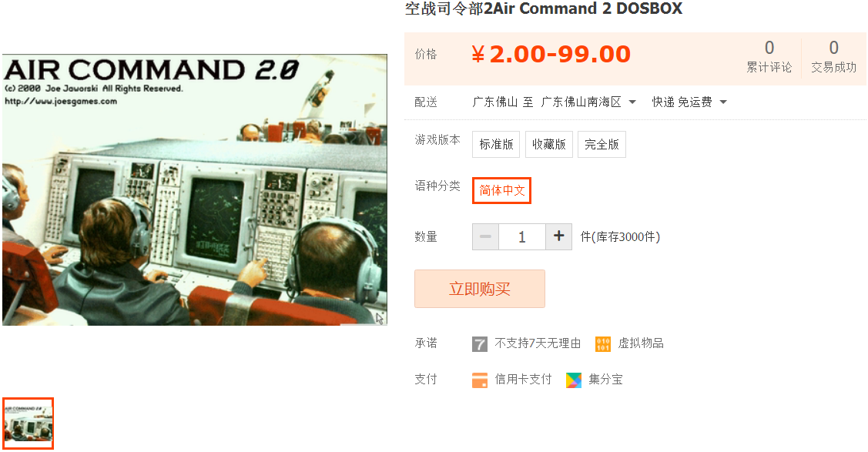Viewport: 868px width, 452px height.
Task: Click the 立即购买 buy now button
Action: (x=479, y=289)
